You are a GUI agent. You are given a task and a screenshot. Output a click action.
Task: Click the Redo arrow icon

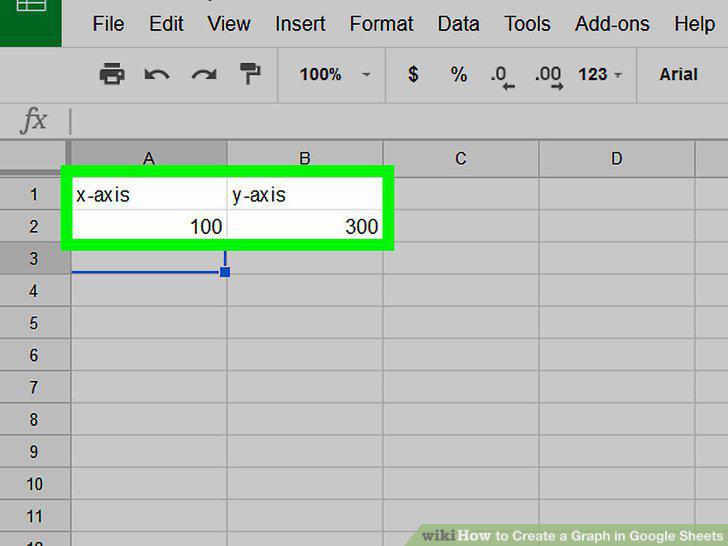click(204, 74)
